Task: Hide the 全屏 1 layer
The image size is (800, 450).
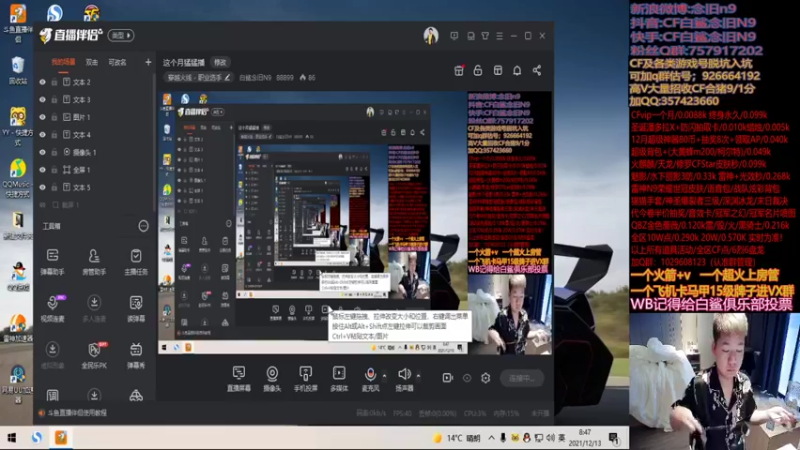Action: [42, 170]
